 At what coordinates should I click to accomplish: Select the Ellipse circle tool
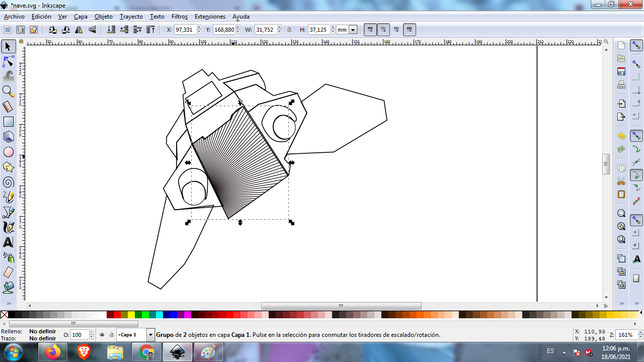[8, 152]
